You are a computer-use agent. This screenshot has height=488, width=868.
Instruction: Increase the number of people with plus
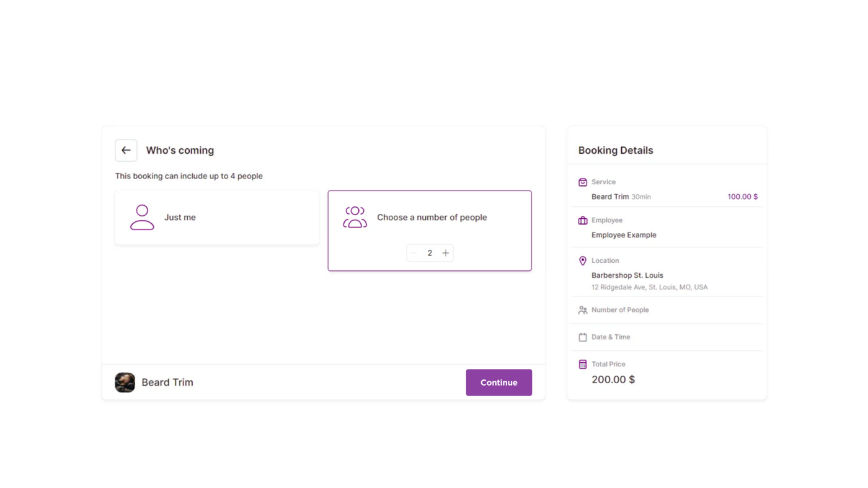click(x=445, y=253)
